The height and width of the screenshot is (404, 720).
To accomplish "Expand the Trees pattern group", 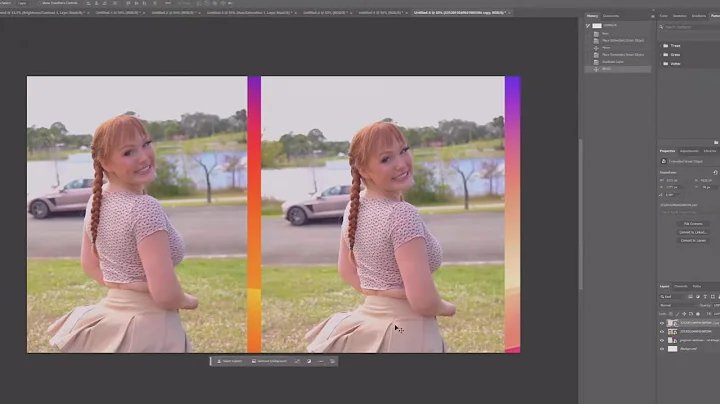I will point(660,45).
